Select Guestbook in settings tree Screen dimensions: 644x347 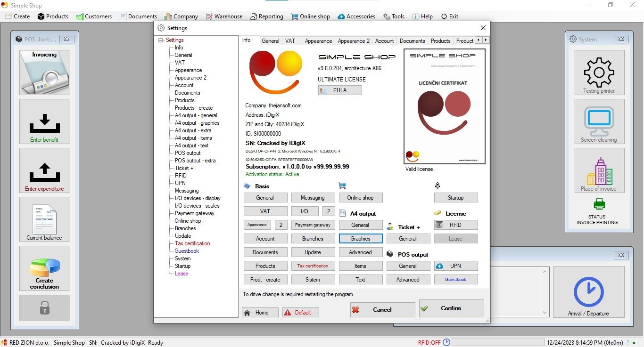pos(187,251)
